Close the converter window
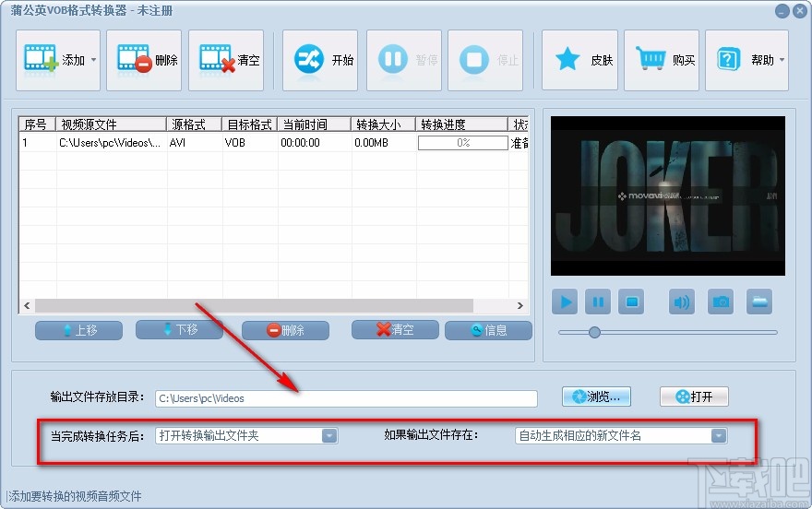Image resolution: width=812 pixels, height=509 pixels. click(799, 11)
